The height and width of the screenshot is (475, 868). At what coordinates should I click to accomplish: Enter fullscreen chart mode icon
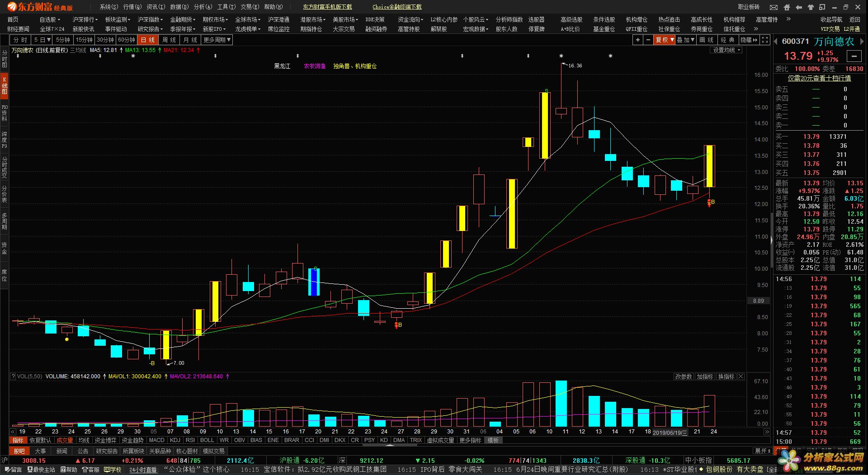pyautogui.click(x=765, y=40)
